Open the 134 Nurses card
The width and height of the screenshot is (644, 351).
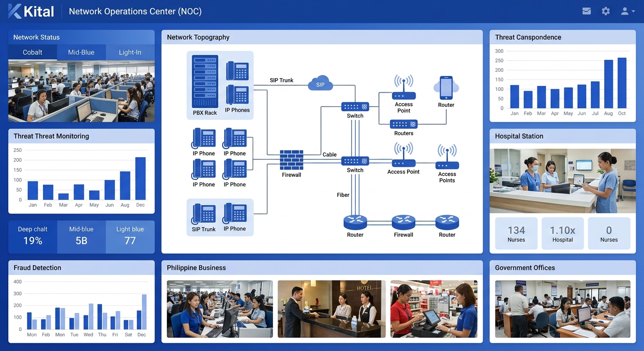pos(516,233)
